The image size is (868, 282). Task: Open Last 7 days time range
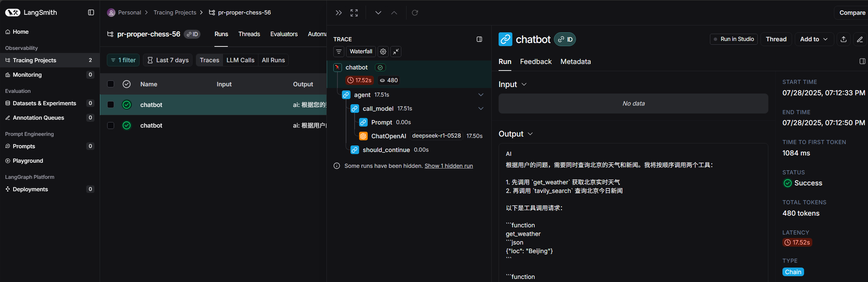coord(168,60)
